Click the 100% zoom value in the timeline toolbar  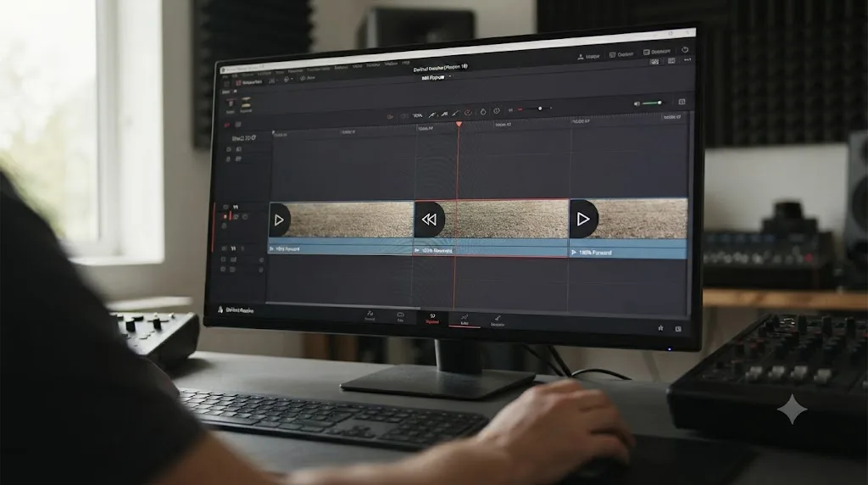[x=417, y=115]
